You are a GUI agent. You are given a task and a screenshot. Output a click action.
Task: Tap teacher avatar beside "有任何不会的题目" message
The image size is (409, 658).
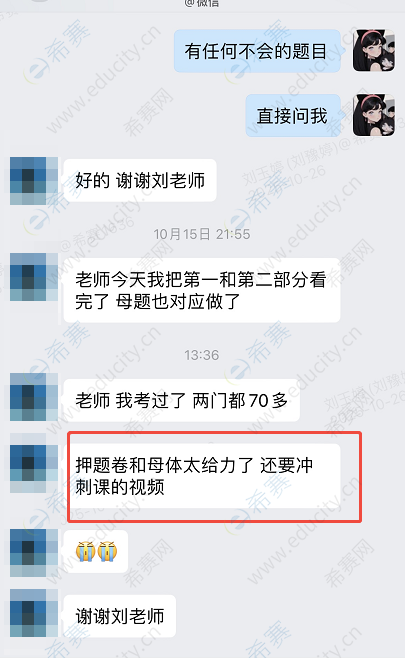tap(374, 50)
